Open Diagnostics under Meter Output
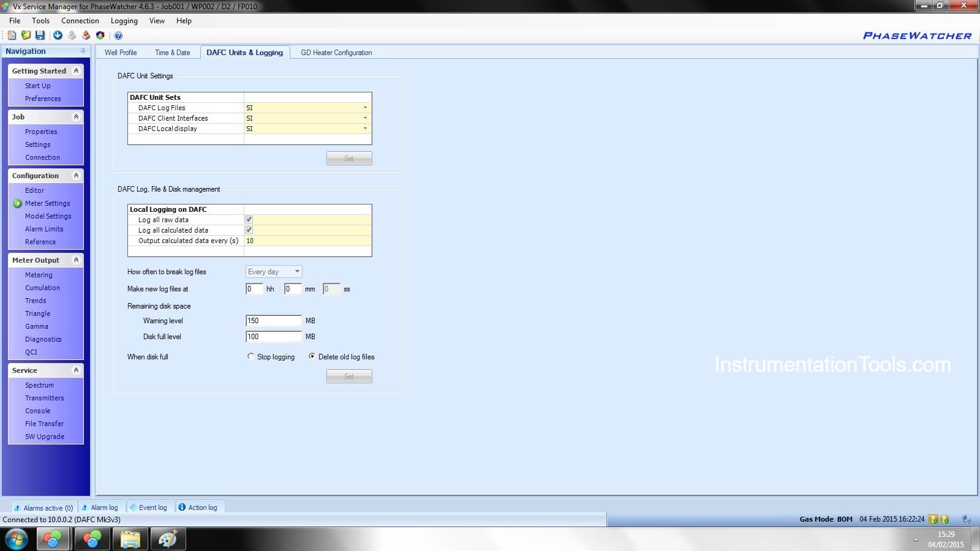This screenshot has width=980, height=551. pyautogui.click(x=43, y=339)
